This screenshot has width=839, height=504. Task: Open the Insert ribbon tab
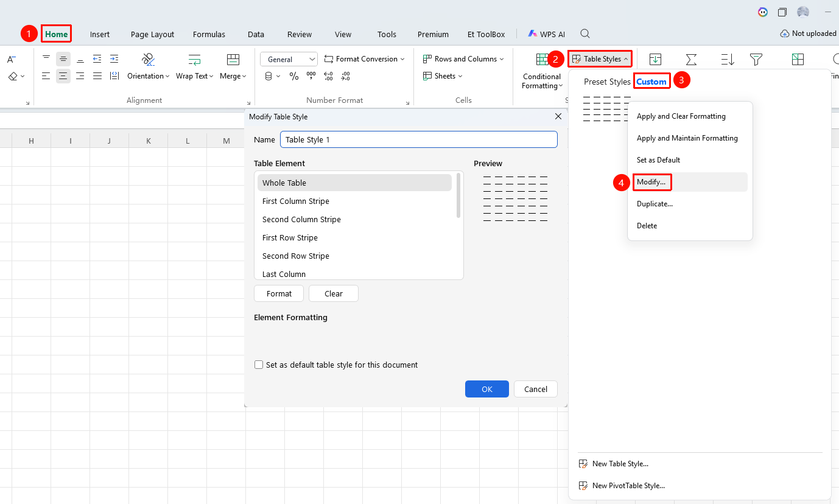(100, 34)
